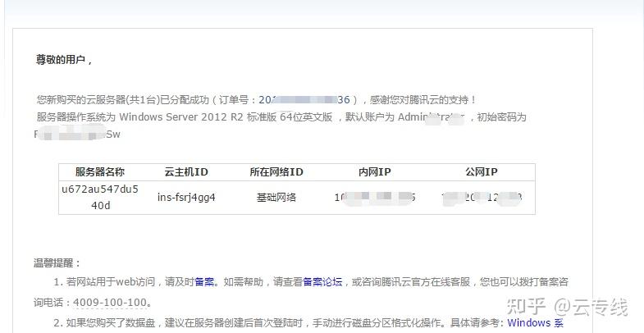The height and width of the screenshot is (333, 644).
Task: Click the 内网IP column header
Action: pos(375,172)
